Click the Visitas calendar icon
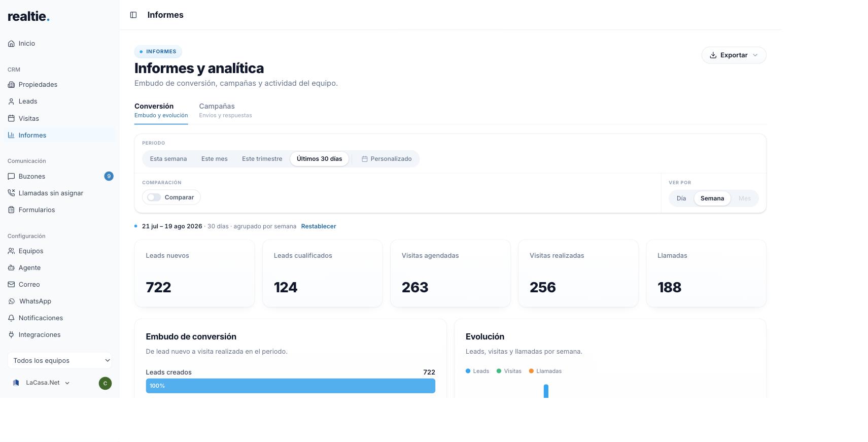The image size is (868, 442). tap(11, 119)
